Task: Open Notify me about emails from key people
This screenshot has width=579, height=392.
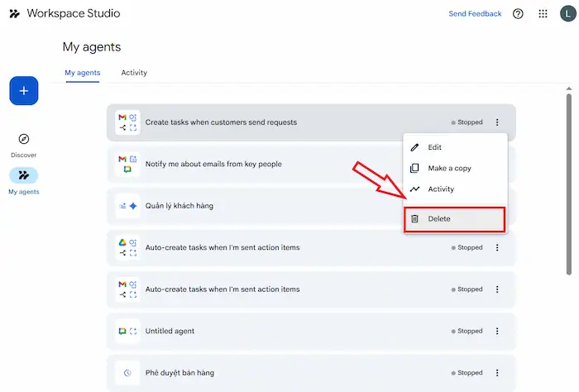Action: (x=213, y=164)
